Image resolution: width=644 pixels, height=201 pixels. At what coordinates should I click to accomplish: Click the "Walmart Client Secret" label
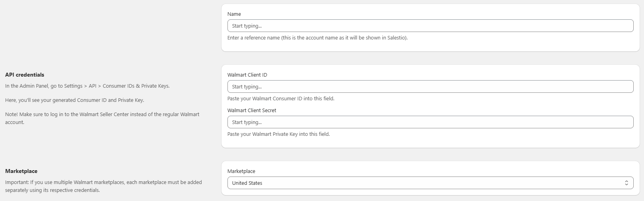252,111
